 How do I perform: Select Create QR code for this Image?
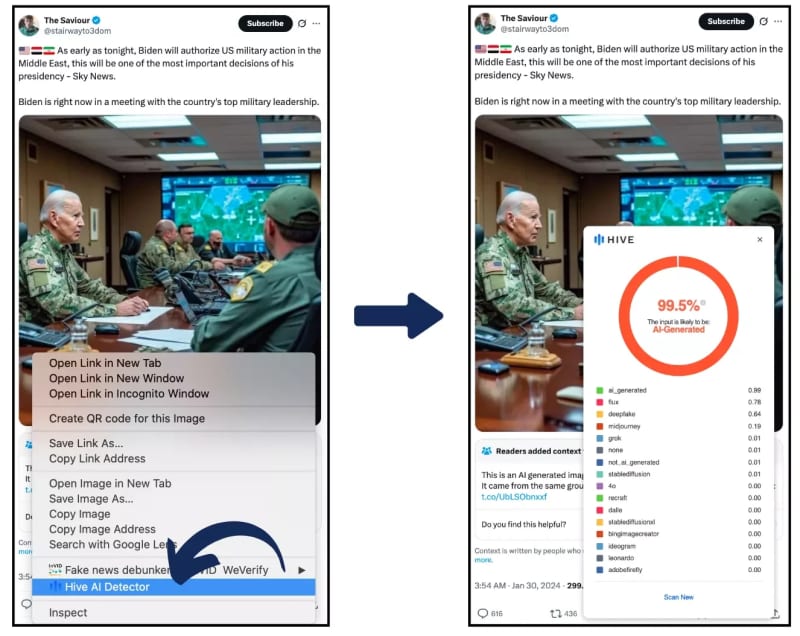tap(127, 418)
